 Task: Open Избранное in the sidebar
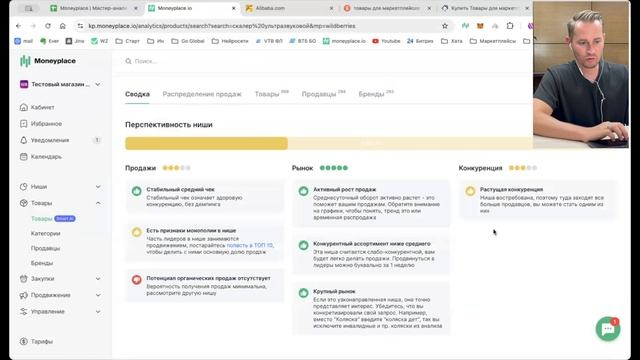pos(46,124)
